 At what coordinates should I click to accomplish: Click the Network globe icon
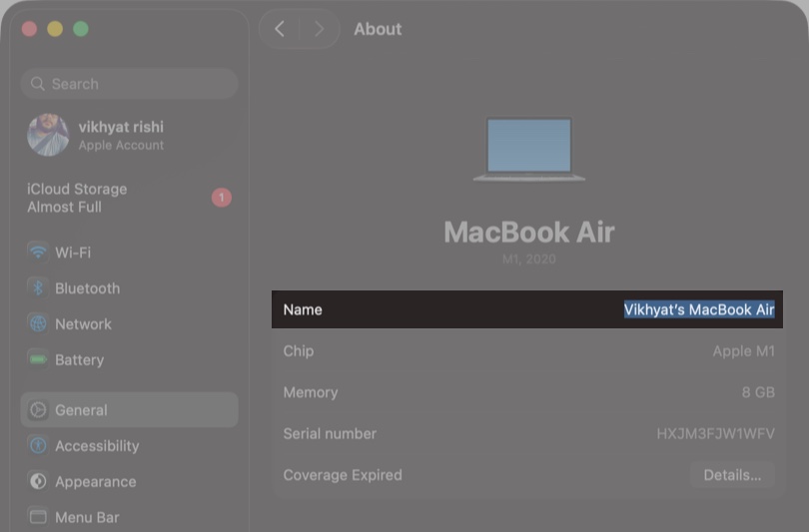click(x=38, y=323)
